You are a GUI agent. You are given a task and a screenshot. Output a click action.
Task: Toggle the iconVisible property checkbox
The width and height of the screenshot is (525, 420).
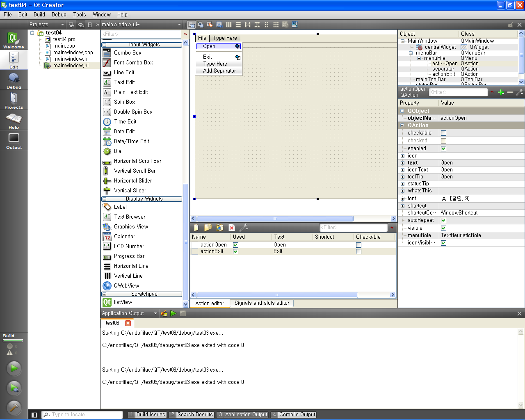[x=443, y=243]
